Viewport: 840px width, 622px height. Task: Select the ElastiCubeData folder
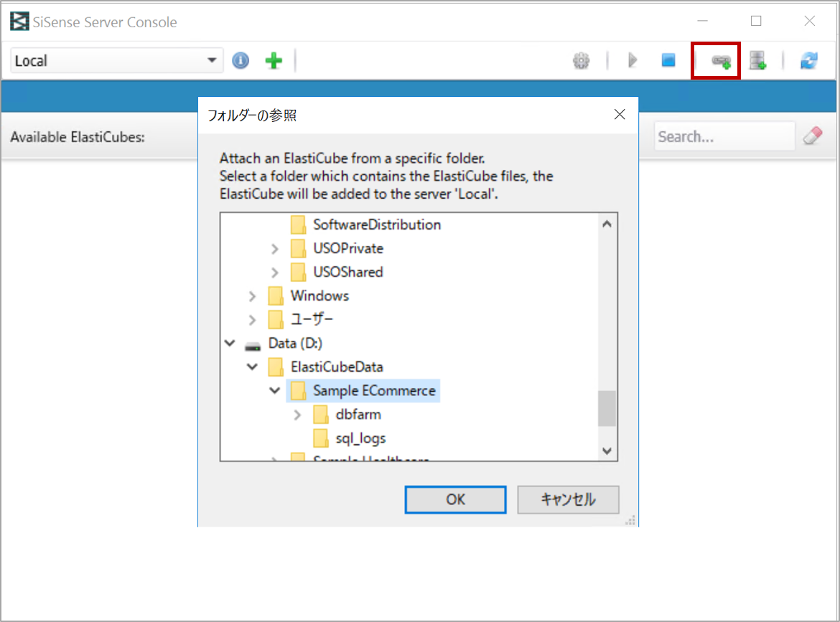click(337, 367)
